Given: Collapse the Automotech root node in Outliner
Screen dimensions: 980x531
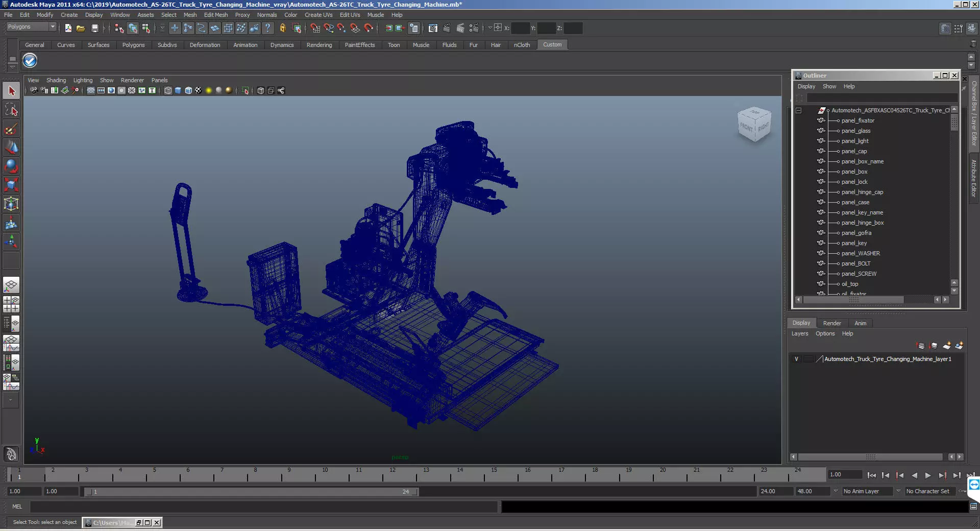Looking at the screenshot, I should 799,110.
